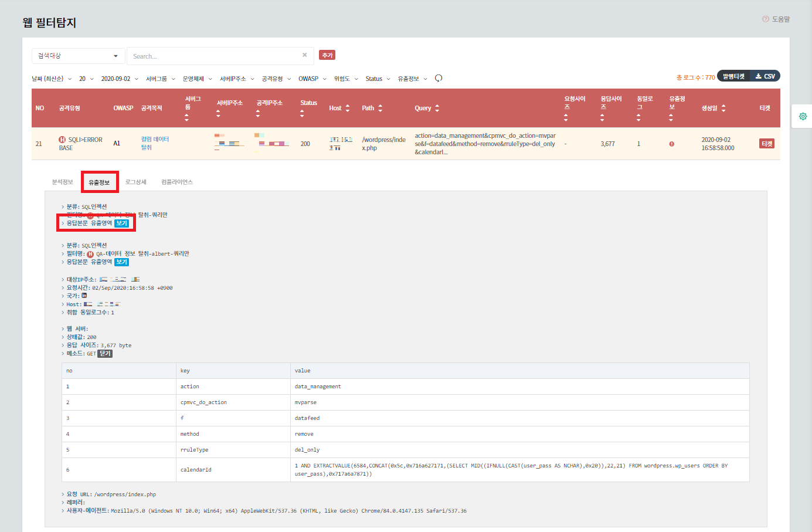
Task: Click the 추가 button
Action: (x=327, y=55)
